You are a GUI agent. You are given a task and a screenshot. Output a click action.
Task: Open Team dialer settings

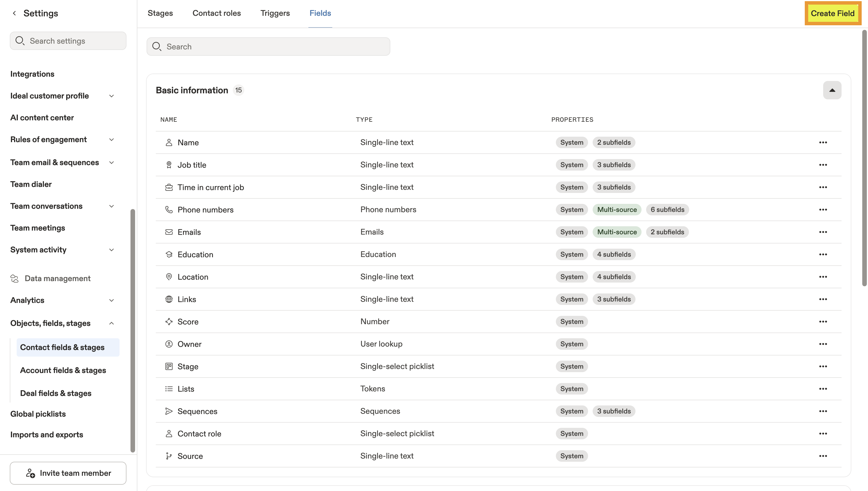31,184
